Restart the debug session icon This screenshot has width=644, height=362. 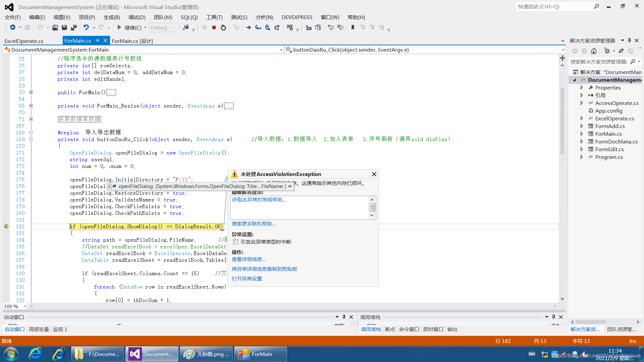click(223, 27)
